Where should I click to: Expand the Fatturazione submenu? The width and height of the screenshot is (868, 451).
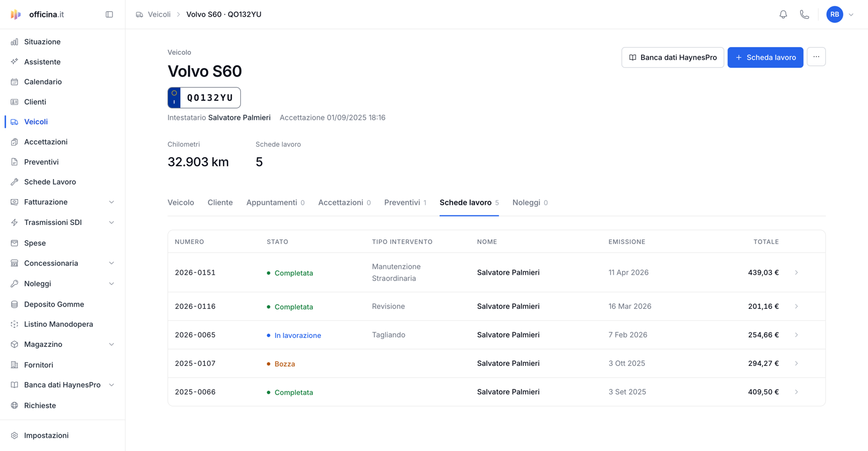(x=63, y=202)
